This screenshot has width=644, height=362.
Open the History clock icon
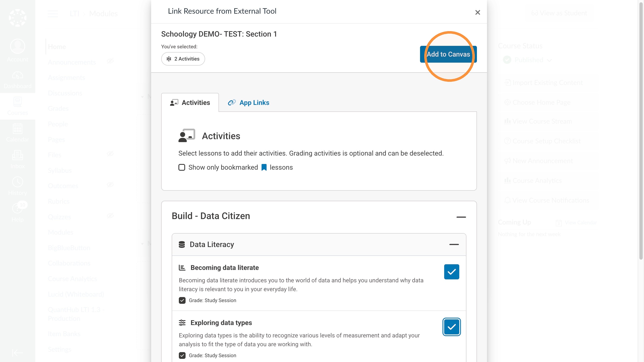(17, 182)
